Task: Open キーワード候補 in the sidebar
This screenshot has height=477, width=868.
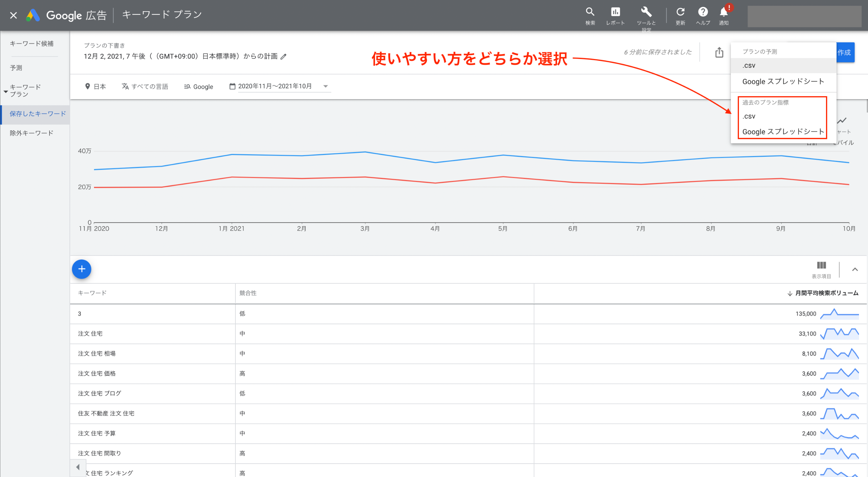Action: click(x=32, y=44)
